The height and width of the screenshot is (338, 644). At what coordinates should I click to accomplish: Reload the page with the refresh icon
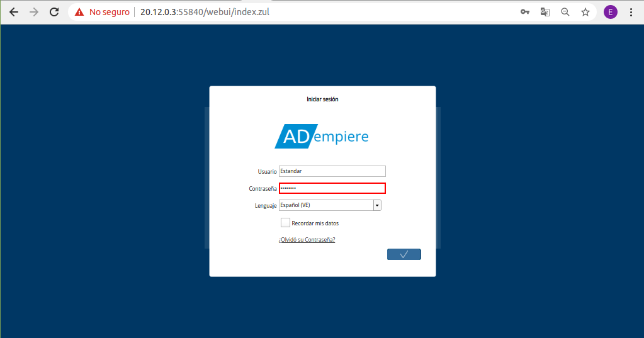pos(54,12)
